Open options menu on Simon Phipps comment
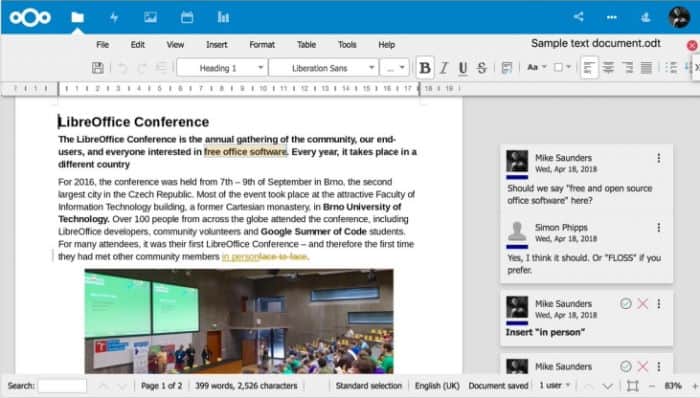 658,228
